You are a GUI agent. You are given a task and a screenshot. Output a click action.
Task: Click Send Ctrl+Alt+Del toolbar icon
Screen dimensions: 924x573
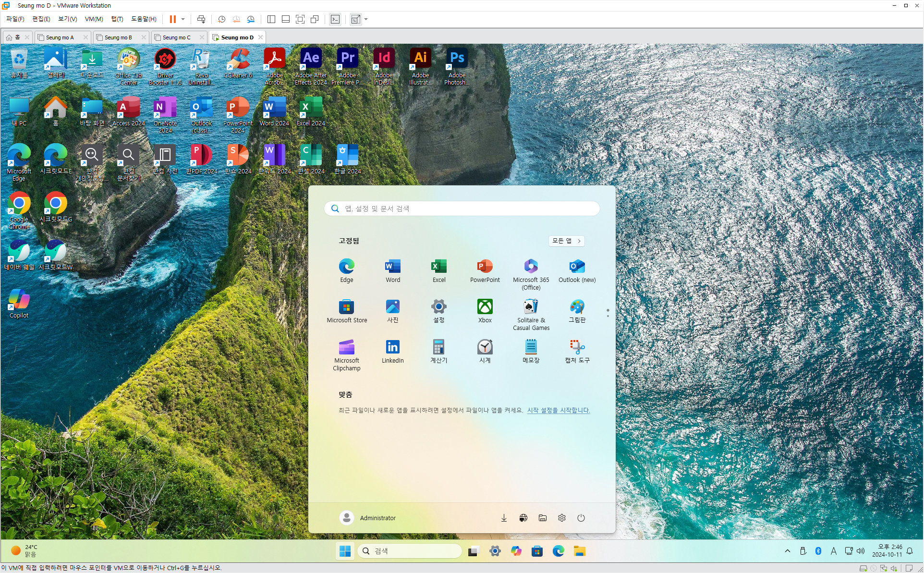point(201,19)
